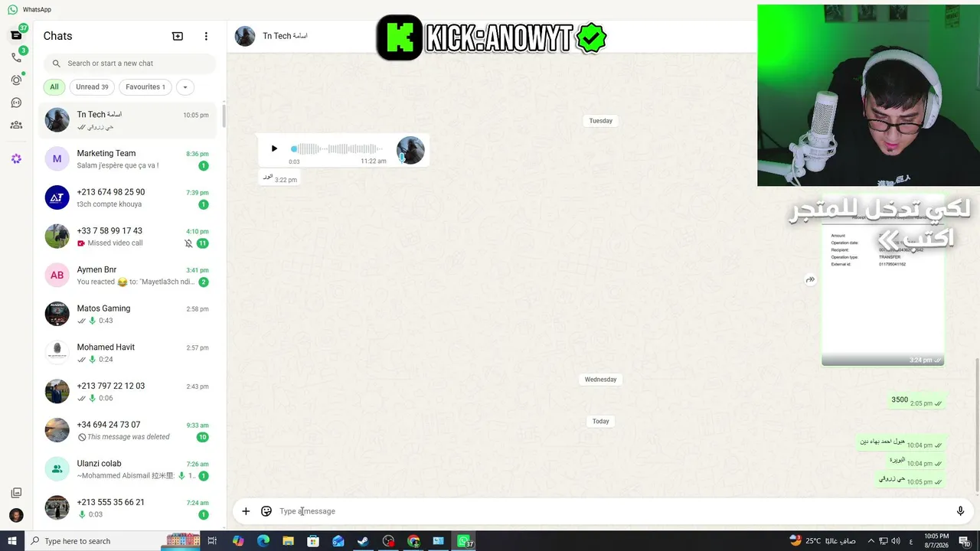This screenshot has height=551, width=980.
Task: Select the Unread 39 filter
Action: click(92, 87)
